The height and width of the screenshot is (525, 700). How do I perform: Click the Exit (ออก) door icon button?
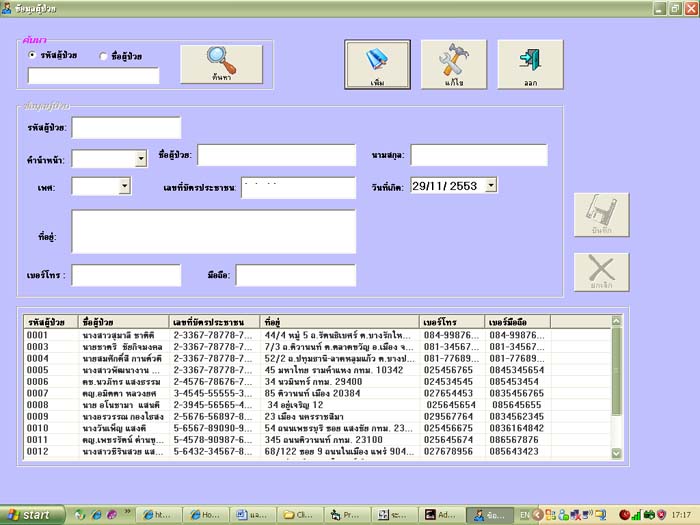(530, 64)
